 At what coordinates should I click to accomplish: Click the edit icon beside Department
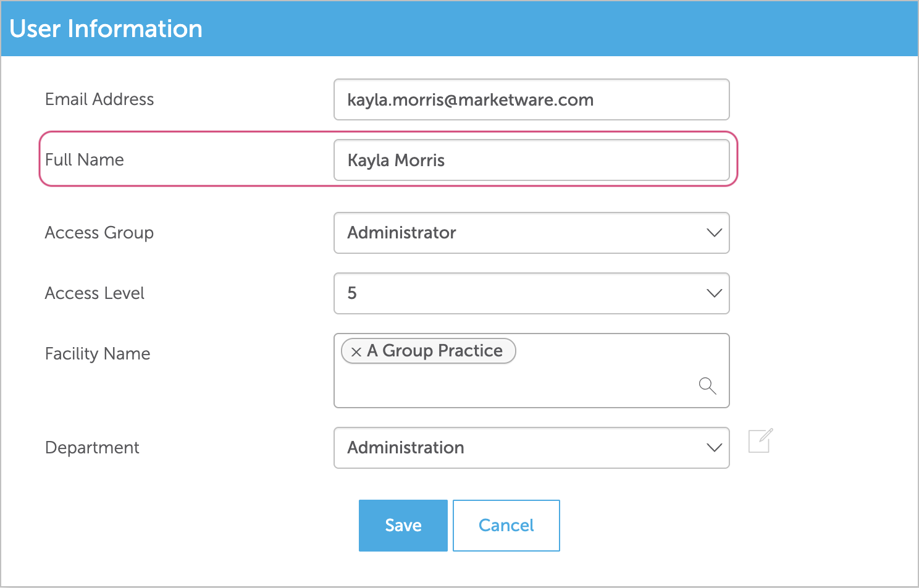pos(760,441)
